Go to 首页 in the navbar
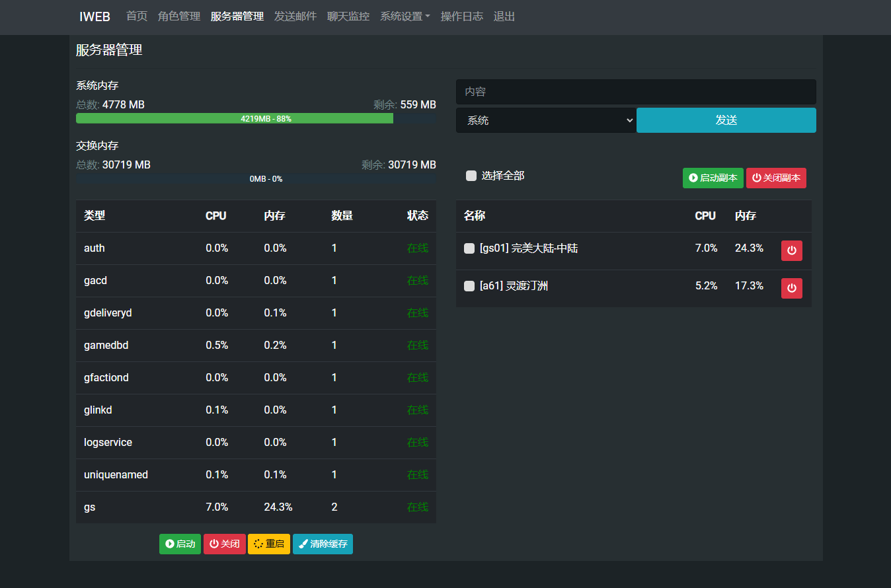The height and width of the screenshot is (588, 891). click(x=137, y=17)
